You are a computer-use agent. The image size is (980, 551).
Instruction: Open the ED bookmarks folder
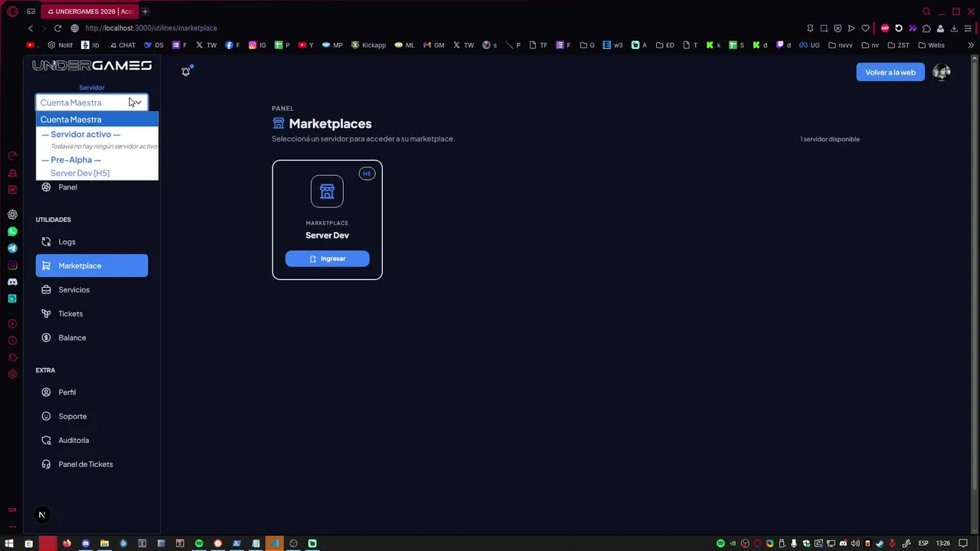[665, 45]
